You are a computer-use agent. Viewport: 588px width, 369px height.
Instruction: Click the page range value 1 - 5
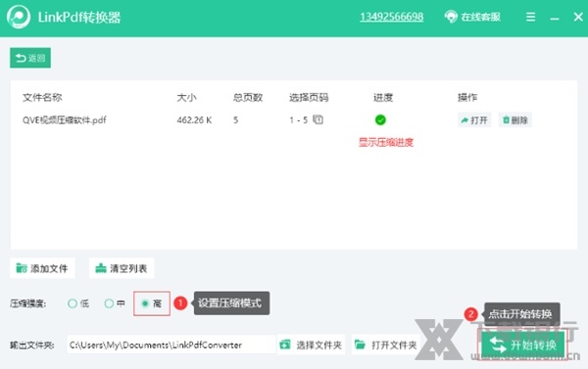click(299, 120)
